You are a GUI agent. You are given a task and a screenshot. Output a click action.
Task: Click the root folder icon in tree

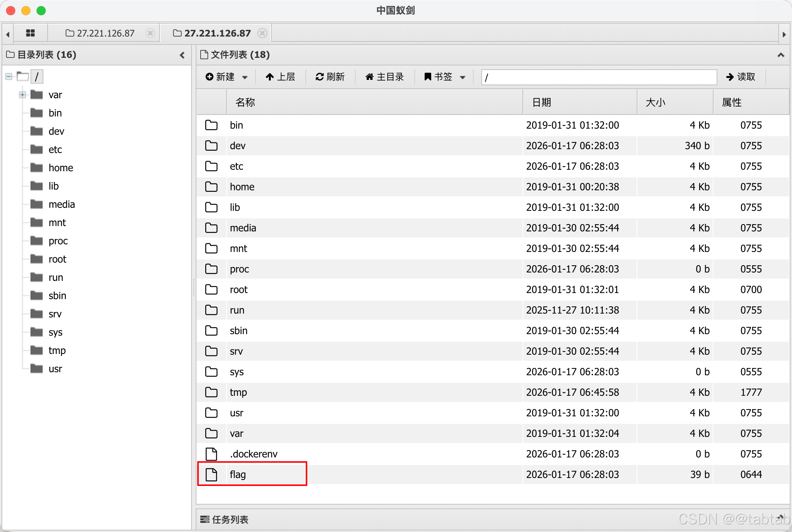click(37, 259)
